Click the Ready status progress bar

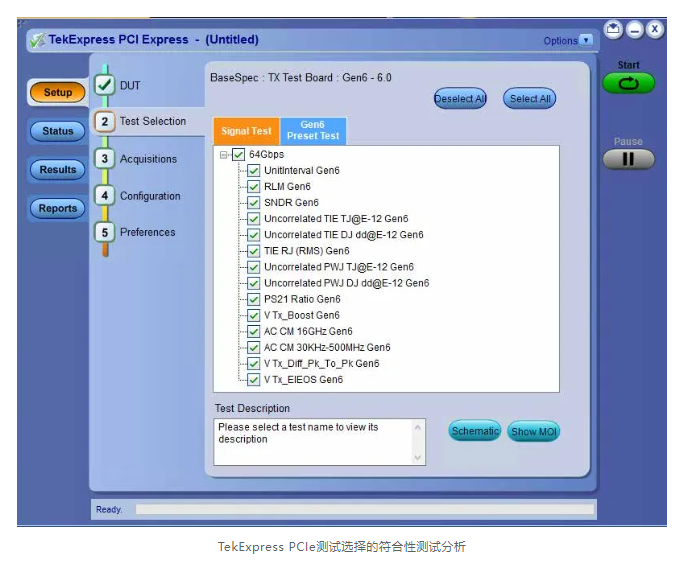coord(364,510)
